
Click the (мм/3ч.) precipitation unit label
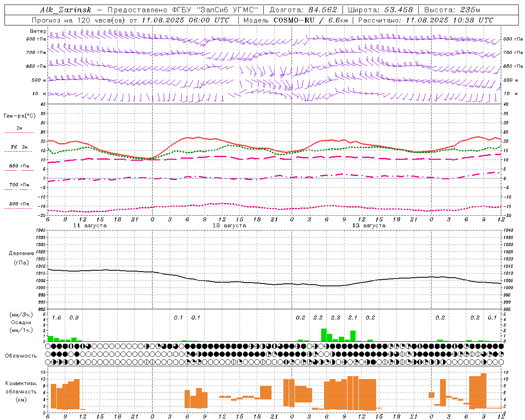point(21,315)
